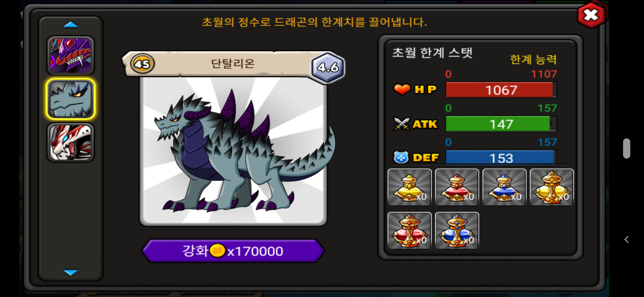
Task: Select the large yellow essence potion
Action: click(x=552, y=187)
